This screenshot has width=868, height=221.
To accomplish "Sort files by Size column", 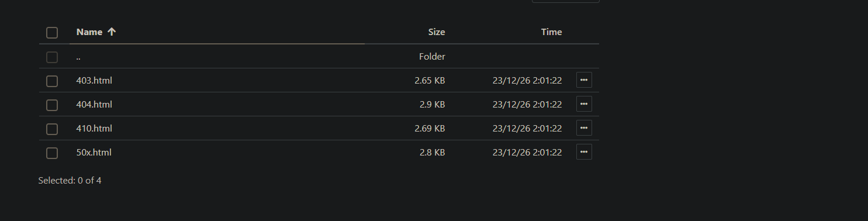I will tap(436, 32).
